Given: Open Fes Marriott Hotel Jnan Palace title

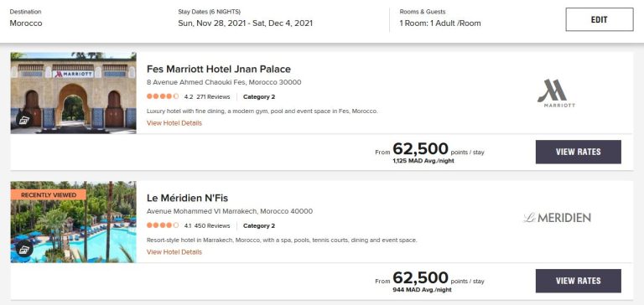Looking at the screenshot, I should pyautogui.click(x=219, y=69).
